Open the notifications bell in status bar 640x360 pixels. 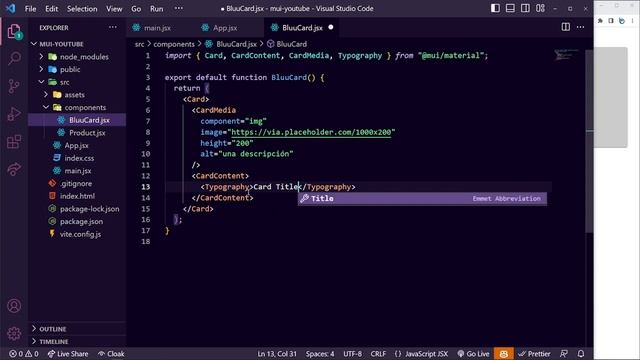(x=581, y=353)
